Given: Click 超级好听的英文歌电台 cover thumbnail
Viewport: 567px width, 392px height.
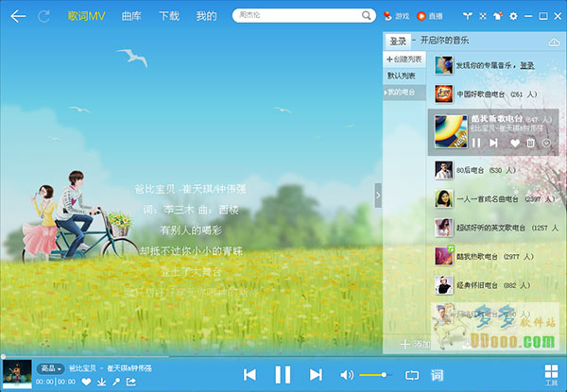Looking at the screenshot, I should [x=444, y=228].
